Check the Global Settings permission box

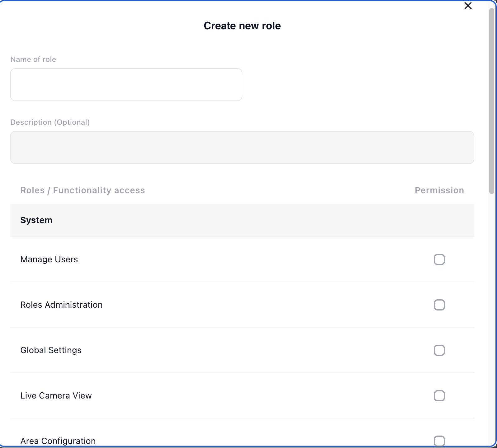(x=439, y=350)
